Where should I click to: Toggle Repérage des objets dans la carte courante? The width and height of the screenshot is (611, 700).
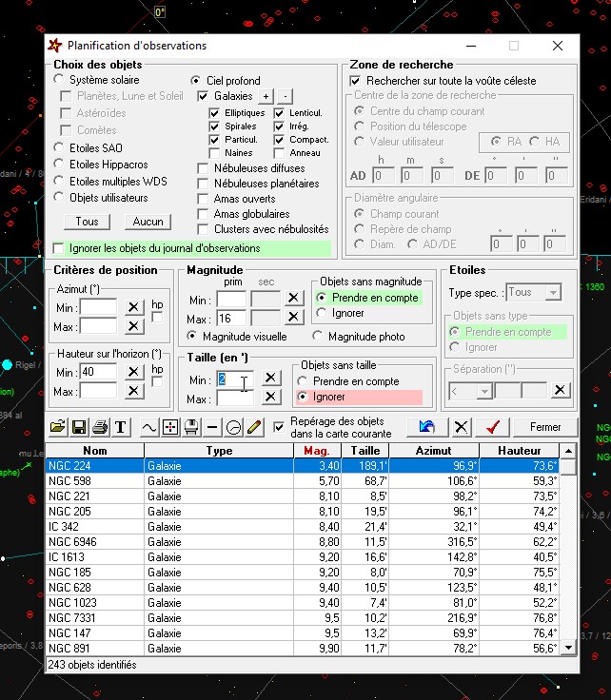pyautogui.click(x=279, y=427)
